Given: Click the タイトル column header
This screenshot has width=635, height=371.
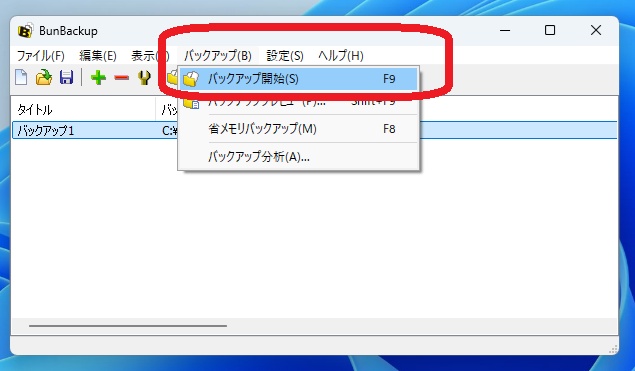Looking at the screenshot, I should [83, 109].
